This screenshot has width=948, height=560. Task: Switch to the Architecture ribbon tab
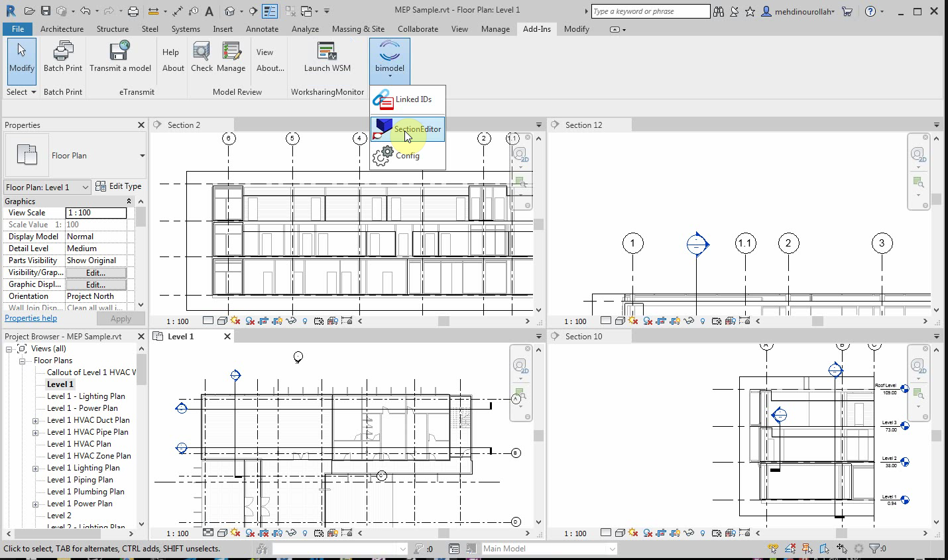(62, 29)
